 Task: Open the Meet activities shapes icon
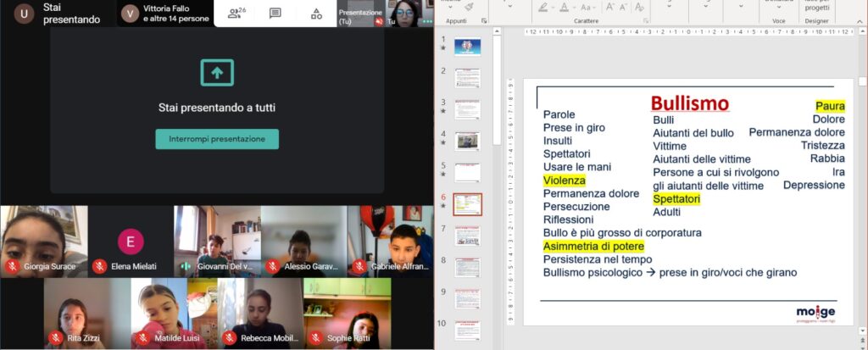[x=316, y=13]
